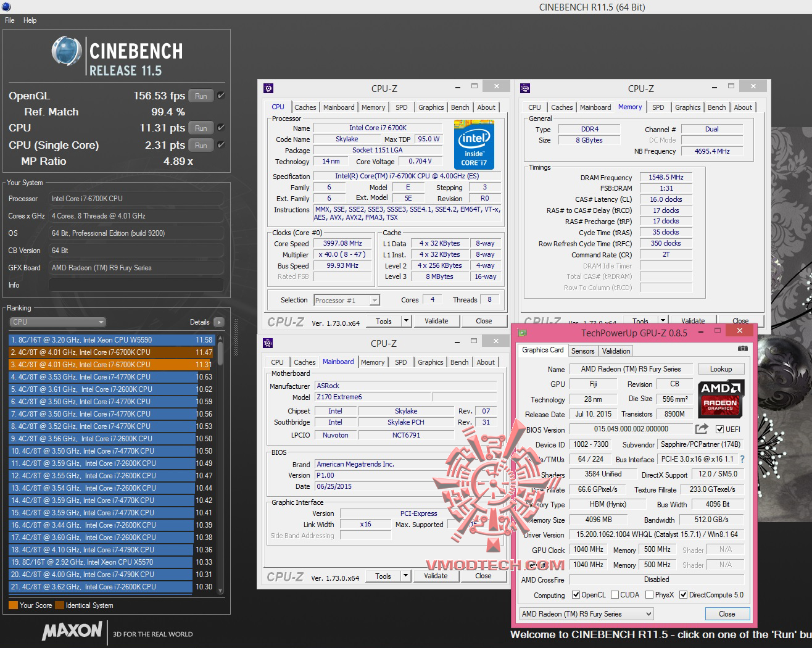The image size is (812, 648).
Task: Open the Help menu in Cinebench
Action: 30,20
